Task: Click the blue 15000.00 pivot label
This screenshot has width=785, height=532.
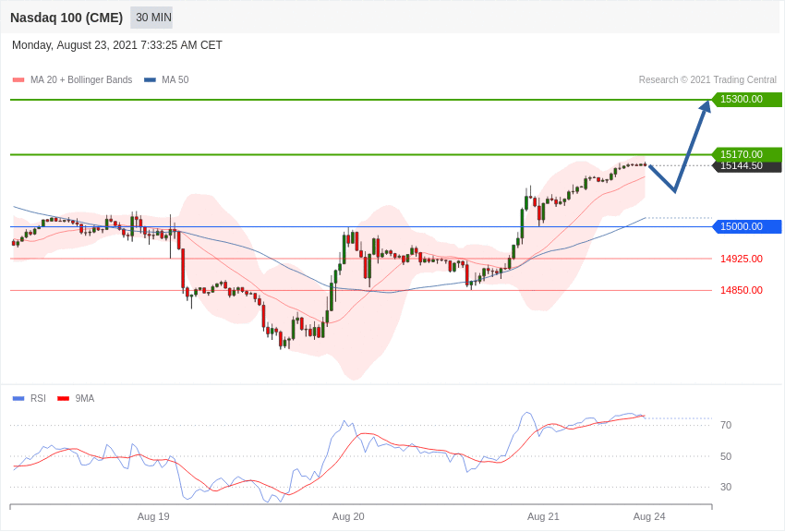Action: tap(746, 226)
